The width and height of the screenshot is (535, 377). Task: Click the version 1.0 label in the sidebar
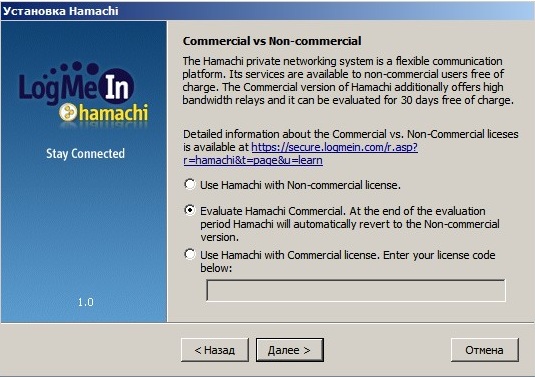(86, 302)
